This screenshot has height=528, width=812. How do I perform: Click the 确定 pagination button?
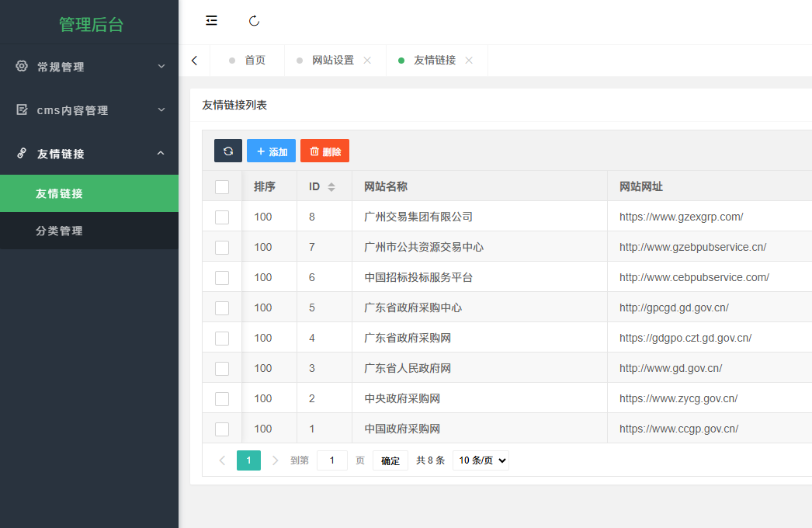click(390, 460)
